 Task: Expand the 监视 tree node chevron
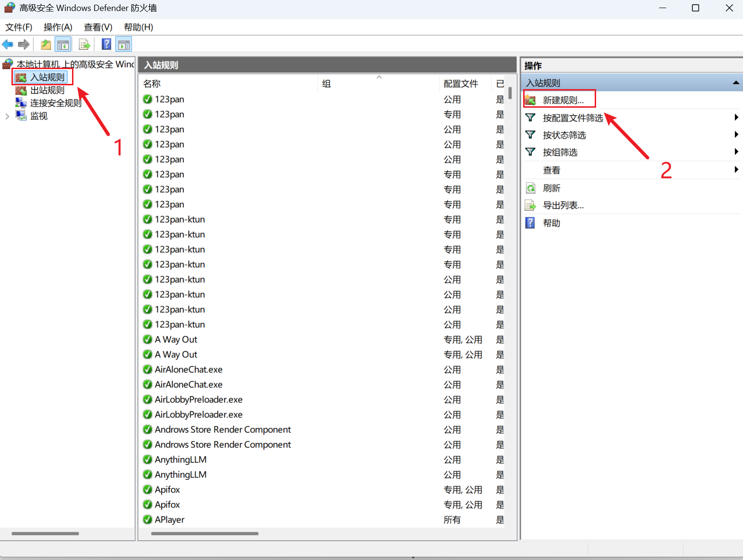(7, 116)
